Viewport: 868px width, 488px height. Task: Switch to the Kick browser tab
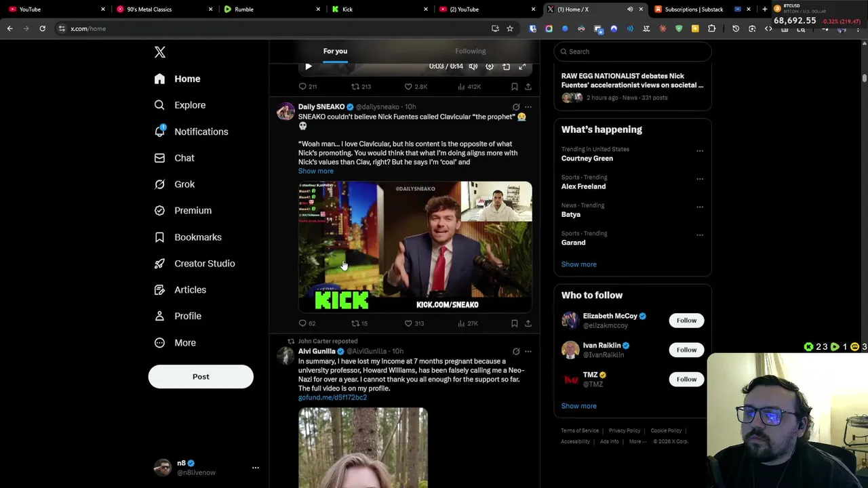[x=380, y=9]
